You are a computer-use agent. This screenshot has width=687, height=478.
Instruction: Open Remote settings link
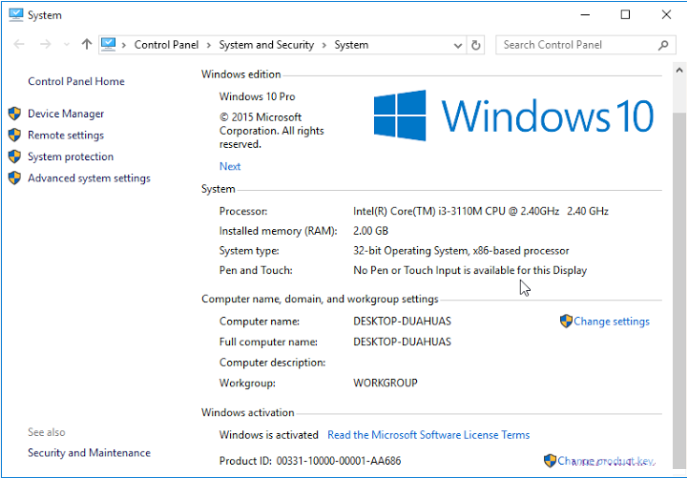66,135
